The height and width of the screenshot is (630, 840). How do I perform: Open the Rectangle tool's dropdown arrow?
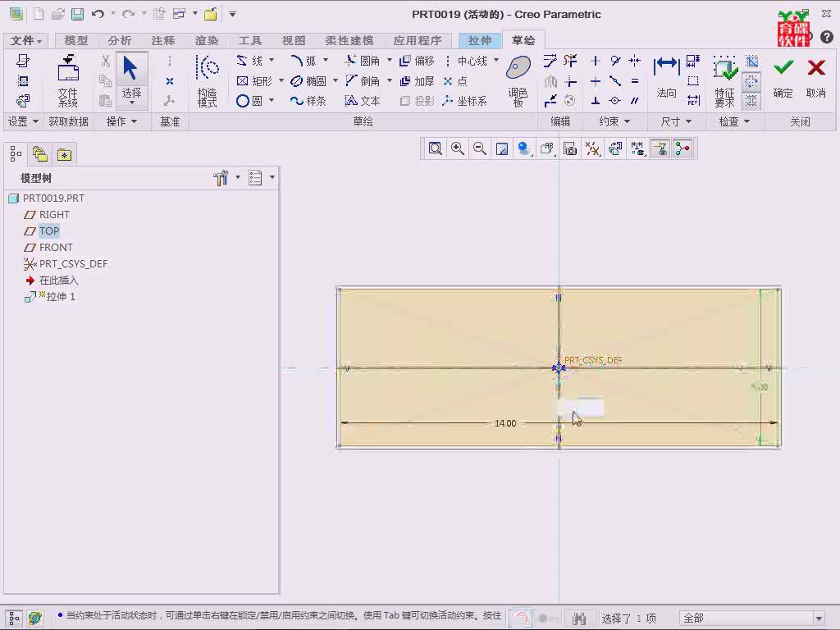click(281, 80)
